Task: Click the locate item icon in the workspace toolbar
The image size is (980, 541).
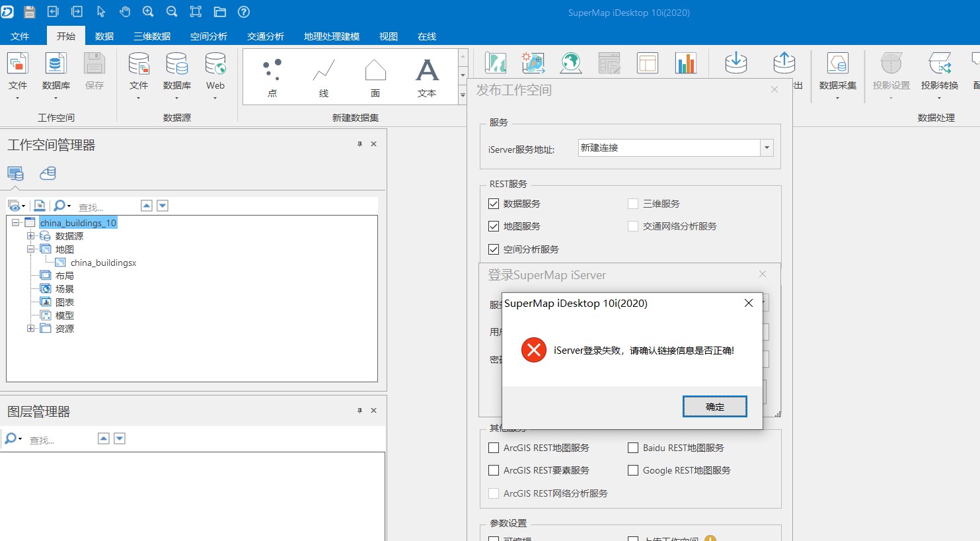Action: (40, 206)
